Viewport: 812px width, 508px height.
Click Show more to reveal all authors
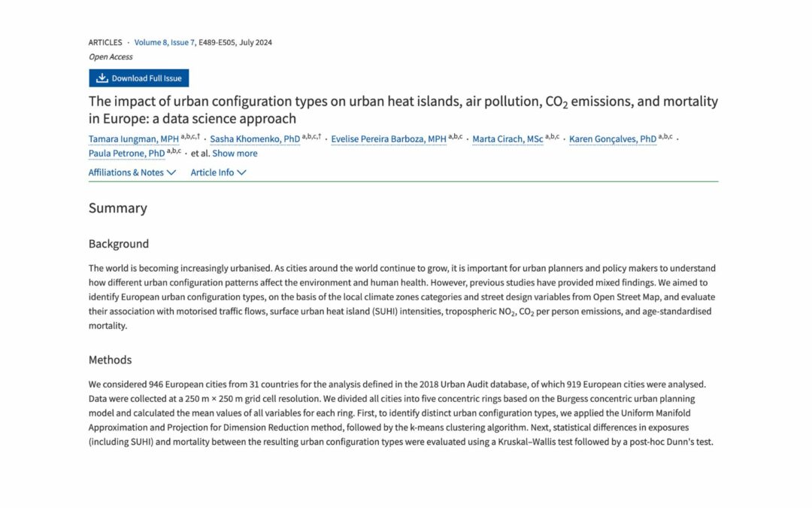(235, 154)
